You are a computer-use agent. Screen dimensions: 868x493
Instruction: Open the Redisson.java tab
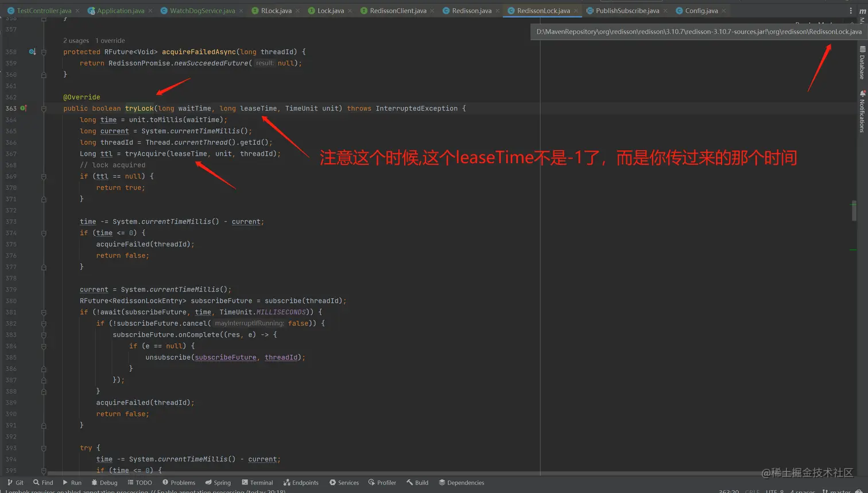click(471, 10)
